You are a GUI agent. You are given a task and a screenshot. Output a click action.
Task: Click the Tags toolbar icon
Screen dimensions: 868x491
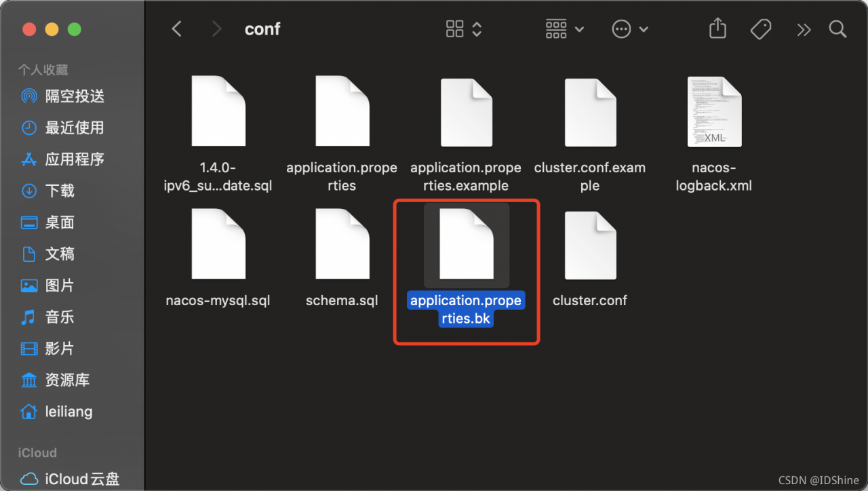click(761, 29)
